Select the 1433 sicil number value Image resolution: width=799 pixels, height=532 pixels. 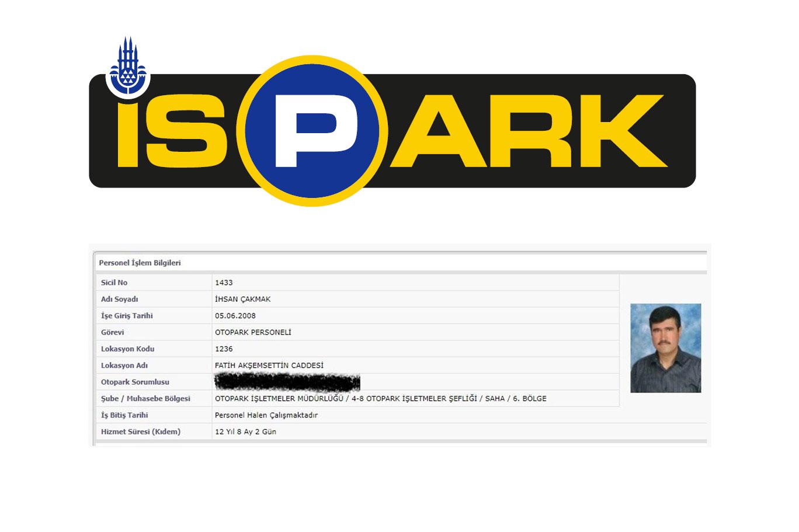[224, 283]
